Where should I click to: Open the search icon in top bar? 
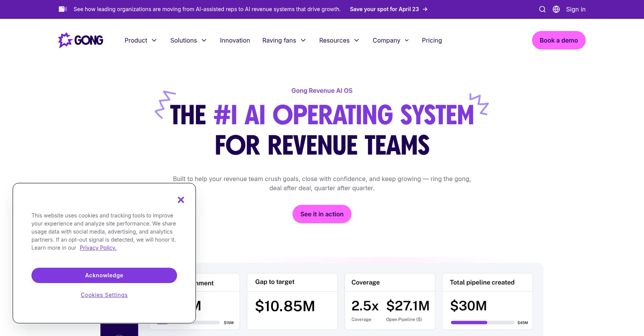pos(542,9)
